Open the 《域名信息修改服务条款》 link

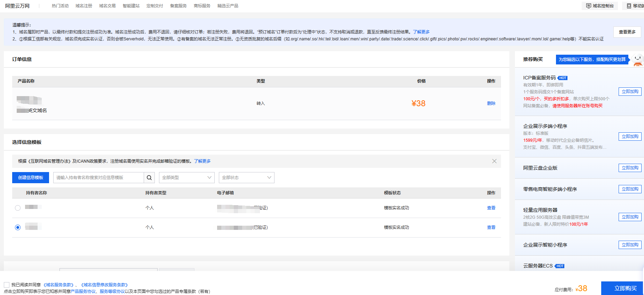coord(104,285)
